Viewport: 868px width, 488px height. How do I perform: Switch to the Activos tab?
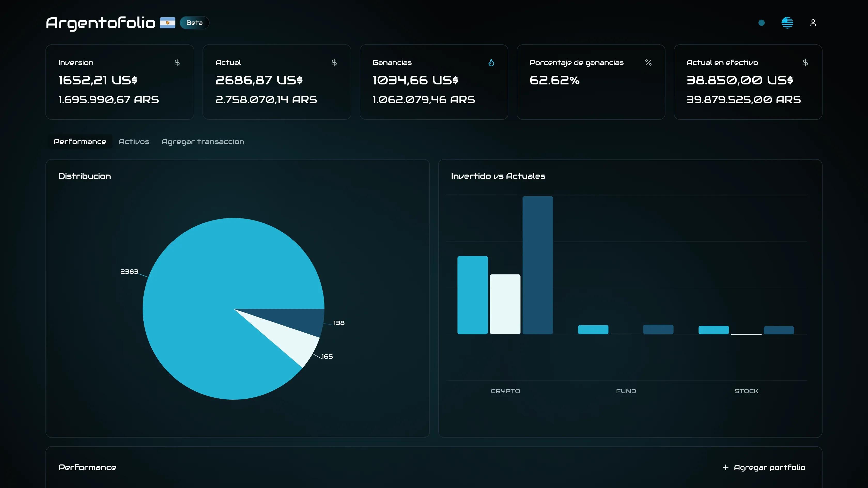[134, 141]
